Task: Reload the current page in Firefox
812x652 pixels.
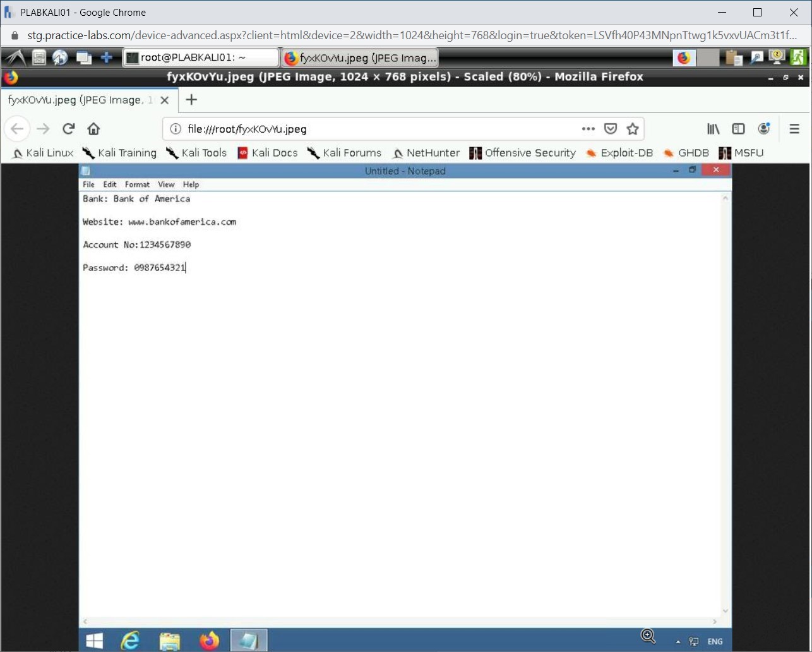Action: coord(68,129)
